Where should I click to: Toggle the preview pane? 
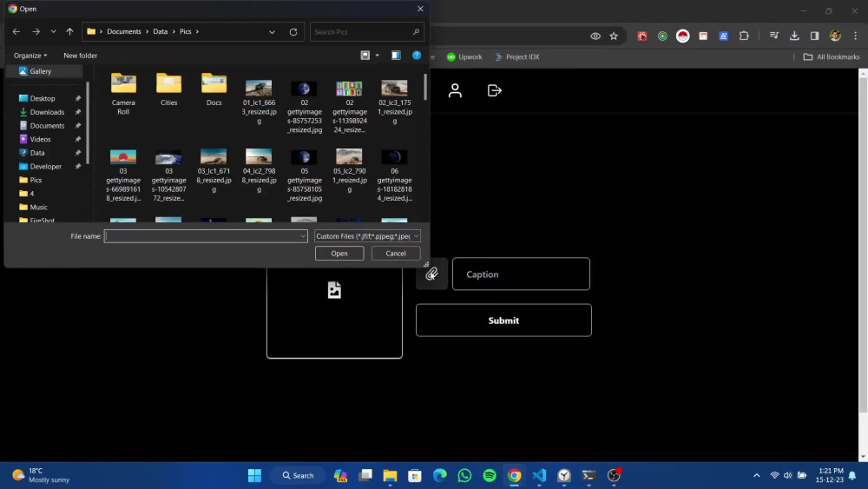(x=396, y=56)
